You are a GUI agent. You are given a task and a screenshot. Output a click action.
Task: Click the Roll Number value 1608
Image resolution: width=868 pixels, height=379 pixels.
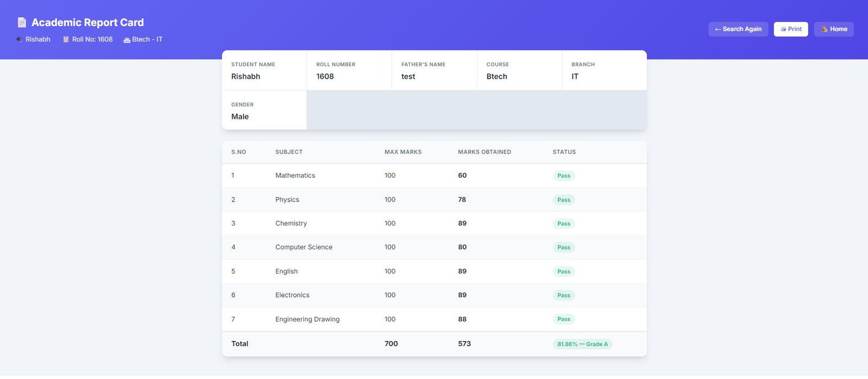[325, 76]
